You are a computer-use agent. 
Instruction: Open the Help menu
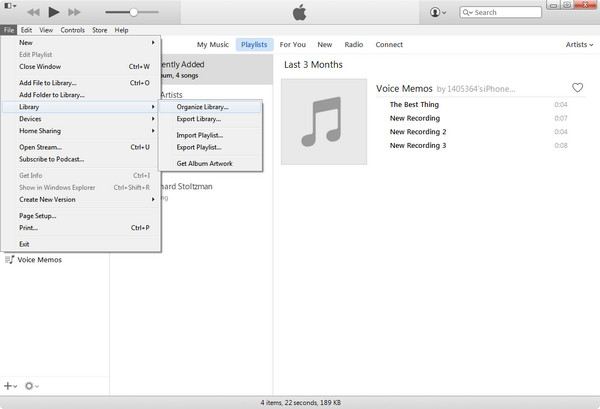(x=121, y=30)
